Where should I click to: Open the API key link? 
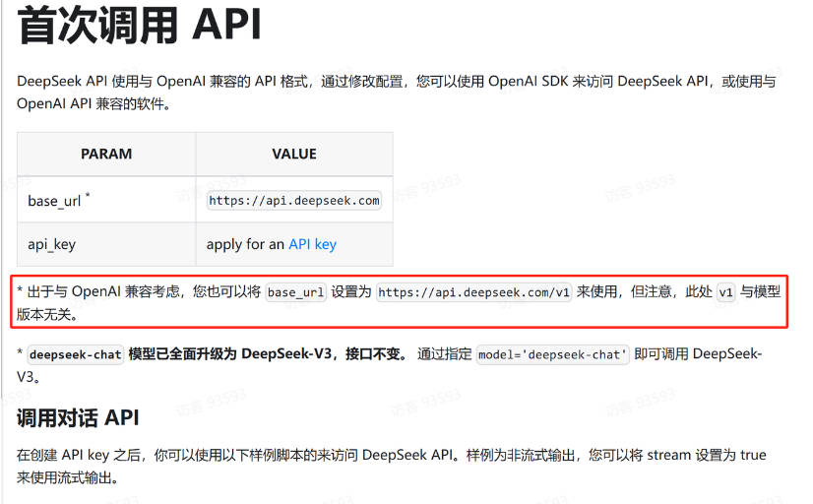point(313,244)
